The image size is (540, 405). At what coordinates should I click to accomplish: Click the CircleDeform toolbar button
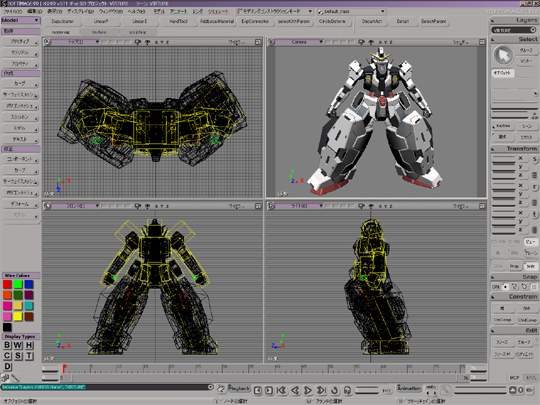click(332, 21)
